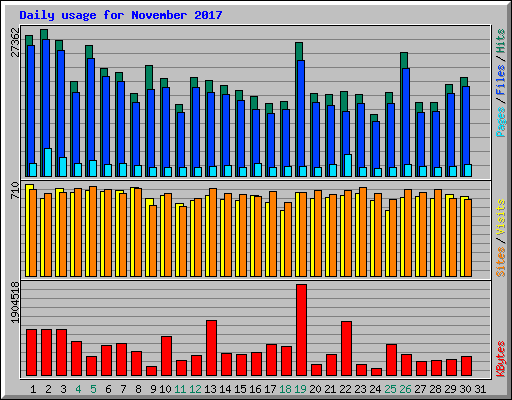The width and height of the screenshot is (512, 400).
Task: Click the 'KBytes' legend label
Action: click(x=501, y=359)
